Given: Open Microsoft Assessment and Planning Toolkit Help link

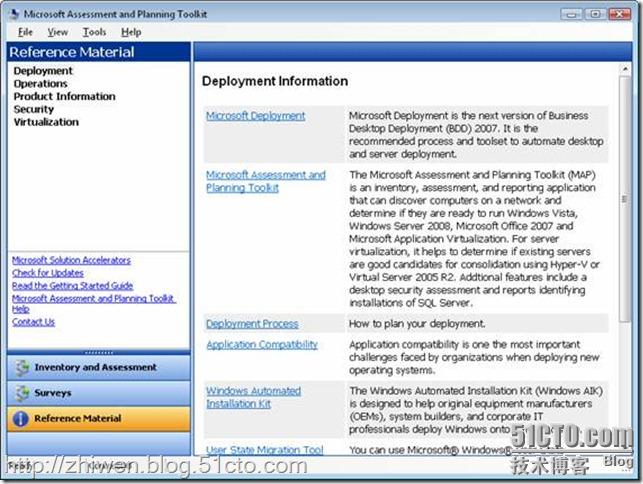Looking at the screenshot, I should pos(94,304).
